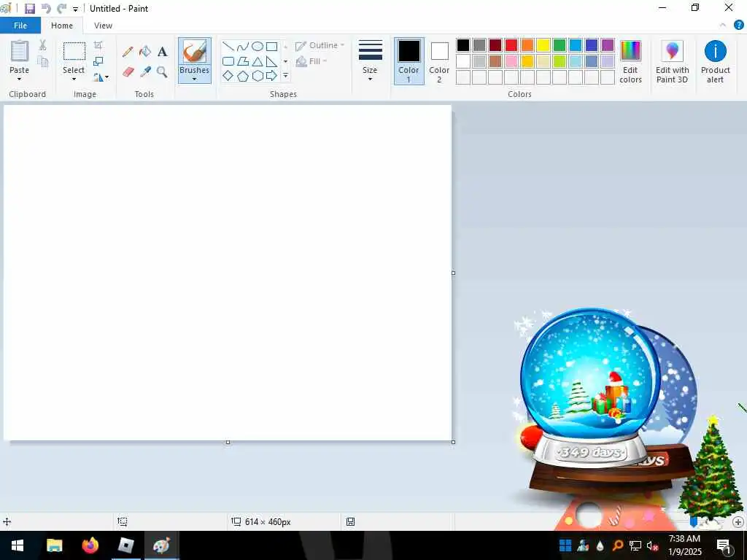Open Customize Quick Access Toolbar dropdown
This screenshot has width=747, height=560.
tap(75, 9)
